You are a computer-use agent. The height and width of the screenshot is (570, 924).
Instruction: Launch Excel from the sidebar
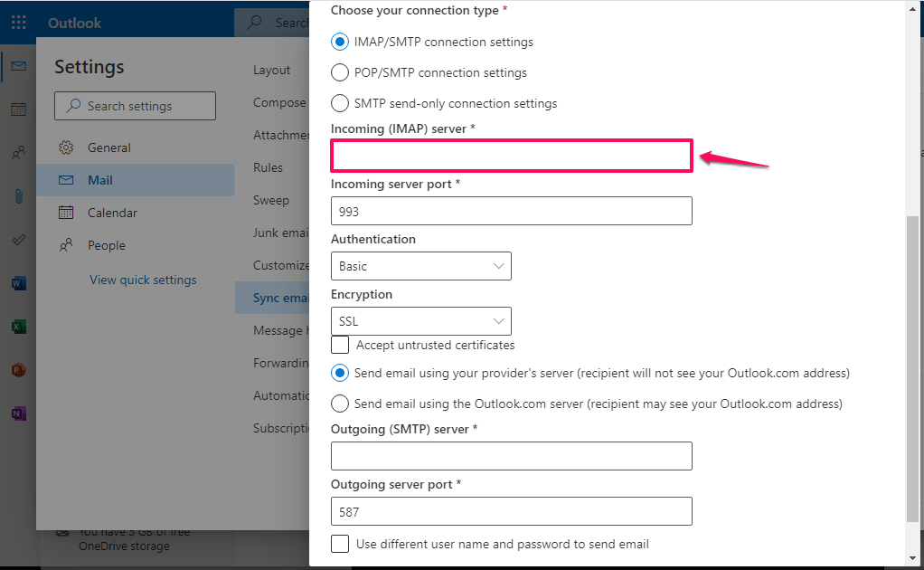(x=18, y=327)
